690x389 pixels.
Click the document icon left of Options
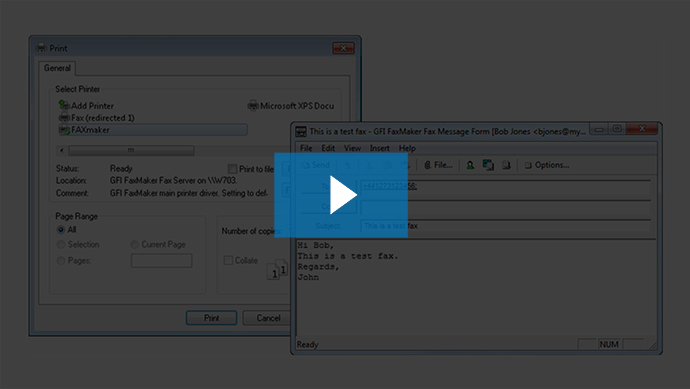tap(506, 165)
